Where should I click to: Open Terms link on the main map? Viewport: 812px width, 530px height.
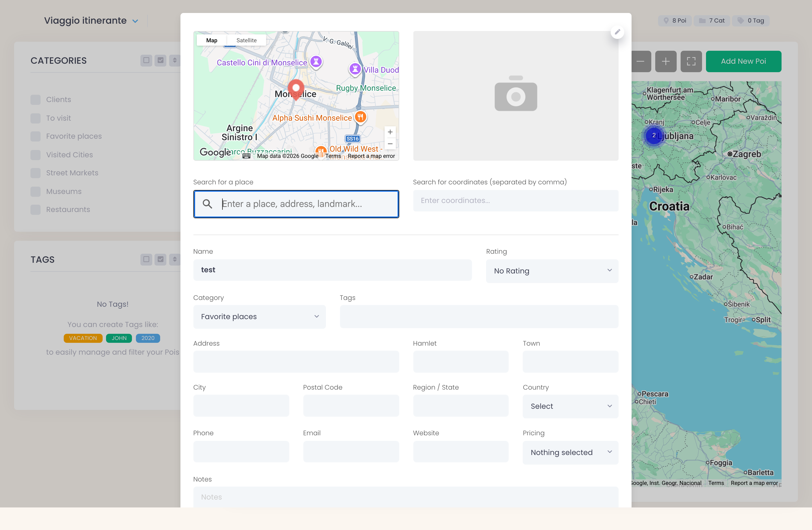(716, 483)
